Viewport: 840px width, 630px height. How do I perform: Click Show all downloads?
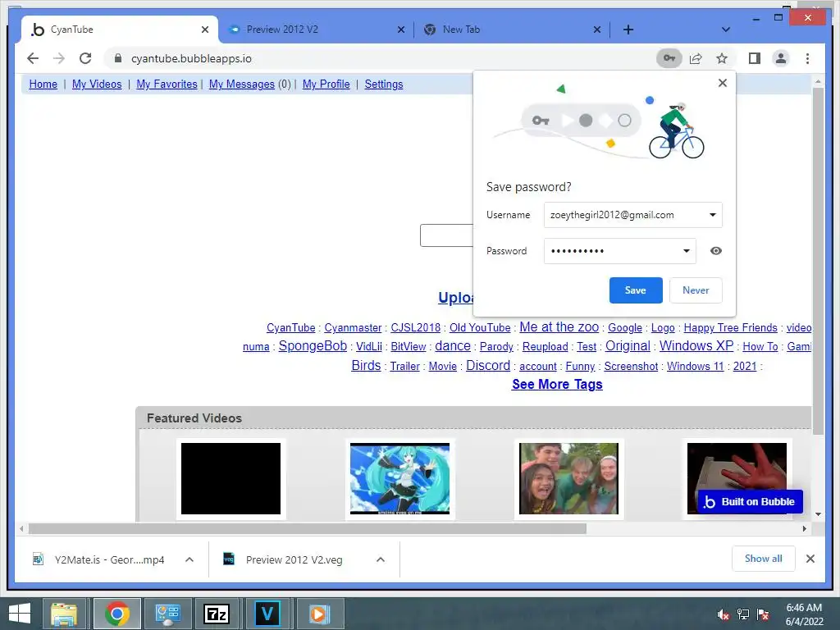click(764, 559)
